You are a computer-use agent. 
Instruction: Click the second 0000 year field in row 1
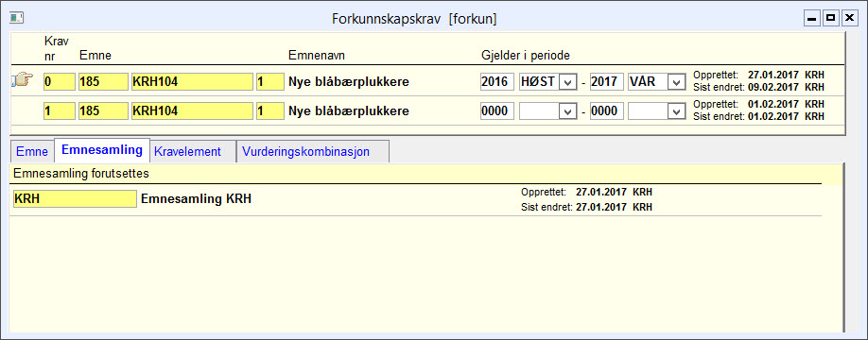(x=607, y=111)
